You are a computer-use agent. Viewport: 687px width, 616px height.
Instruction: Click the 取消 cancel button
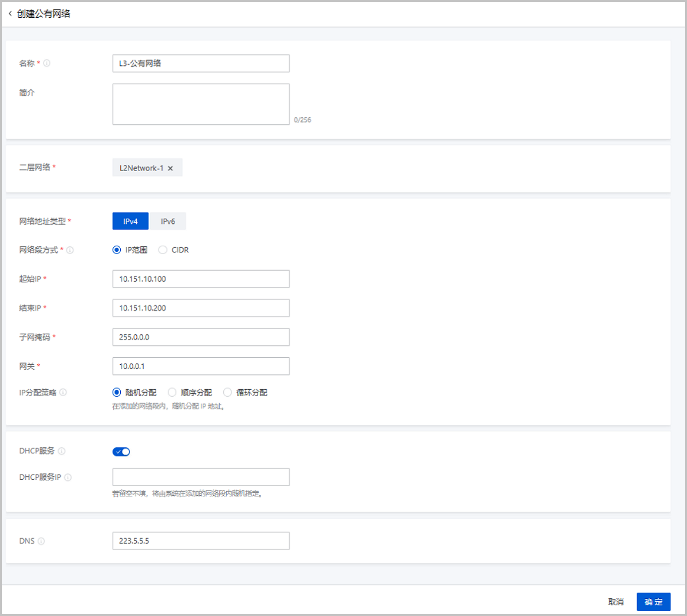pos(616,602)
